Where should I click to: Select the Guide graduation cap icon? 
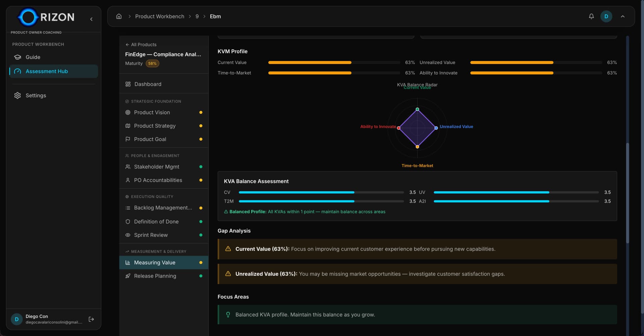click(x=17, y=57)
